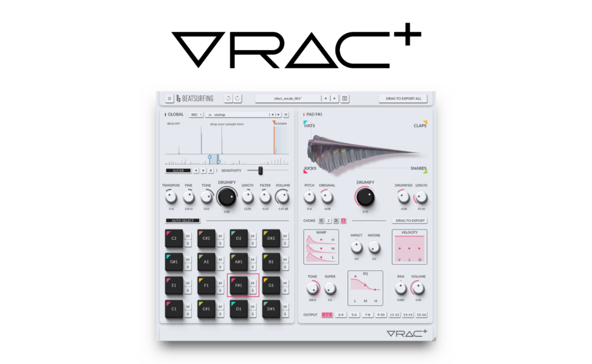The height and width of the screenshot is (364, 592).
Task: Select output 15-16
Action: [421, 315]
